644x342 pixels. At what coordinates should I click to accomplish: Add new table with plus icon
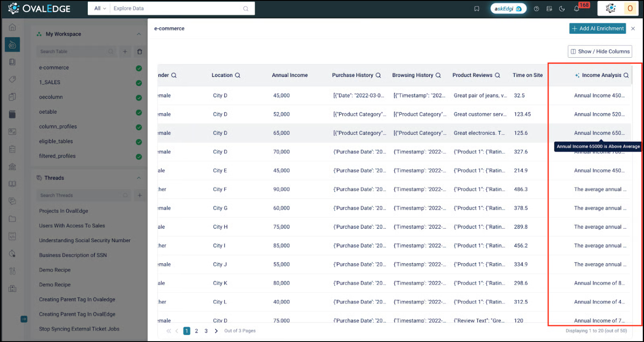[125, 51]
